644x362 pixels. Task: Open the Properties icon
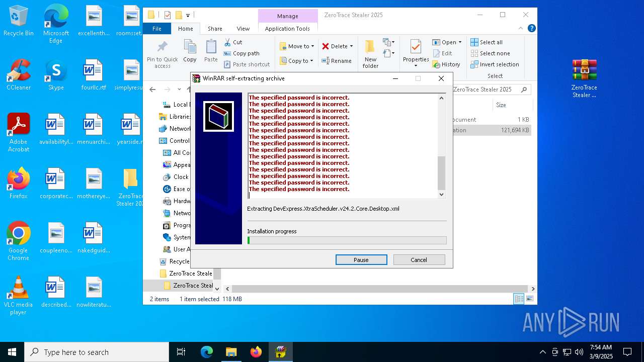pos(416,47)
